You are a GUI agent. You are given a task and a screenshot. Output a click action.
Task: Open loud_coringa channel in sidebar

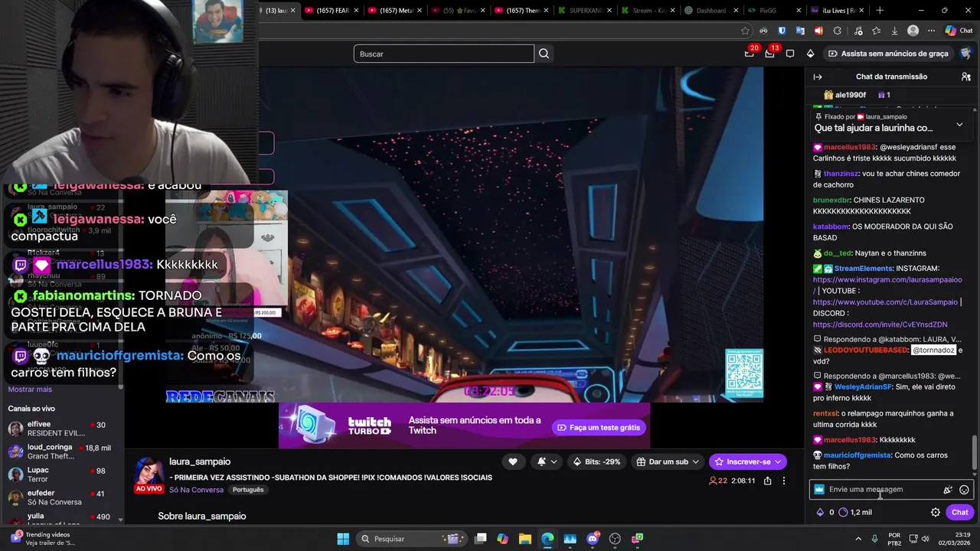(x=61, y=452)
